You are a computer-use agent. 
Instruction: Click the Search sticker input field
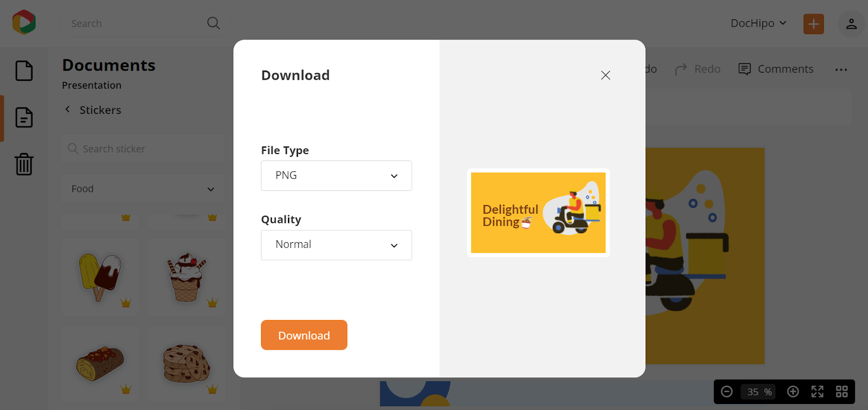tap(143, 149)
